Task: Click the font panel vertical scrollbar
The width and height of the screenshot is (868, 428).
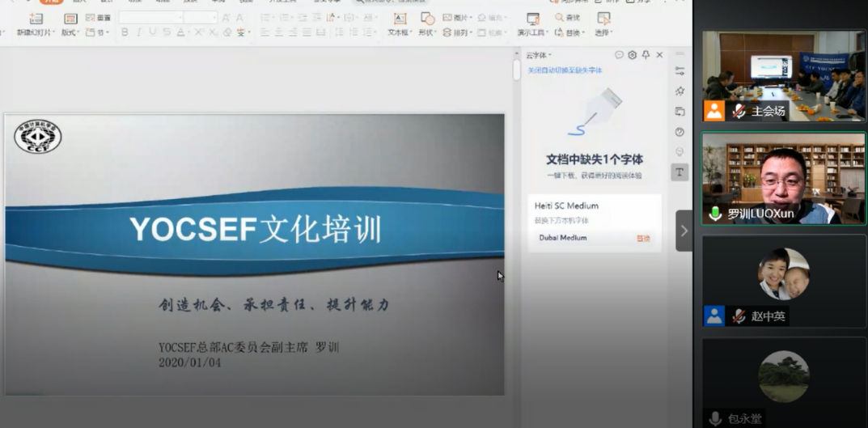Action: tap(516, 70)
